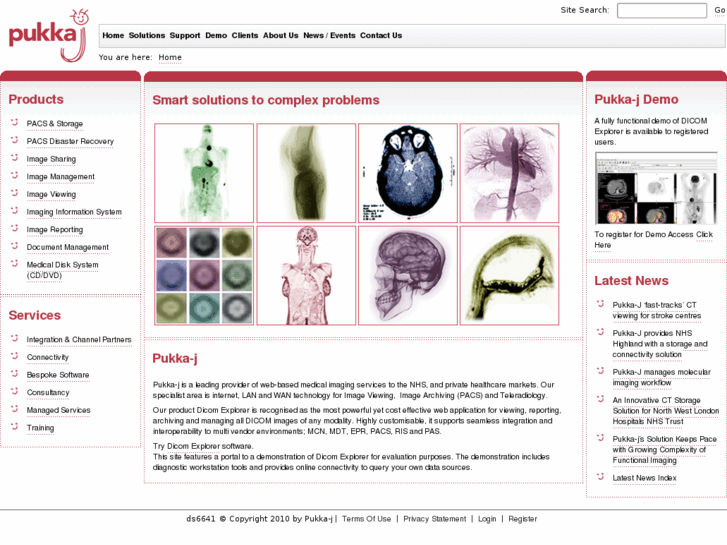
Task: Open the Solutions menu item
Action: tap(147, 35)
